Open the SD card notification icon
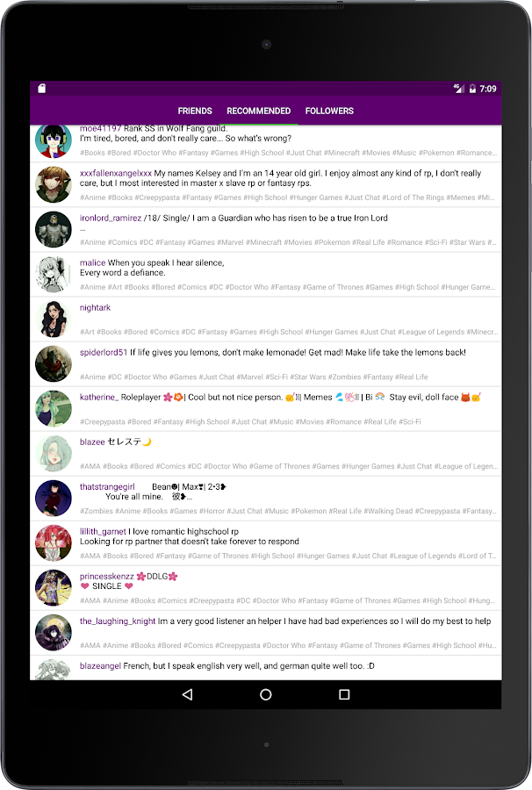Viewport: 532px width, 790px height. (x=42, y=88)
